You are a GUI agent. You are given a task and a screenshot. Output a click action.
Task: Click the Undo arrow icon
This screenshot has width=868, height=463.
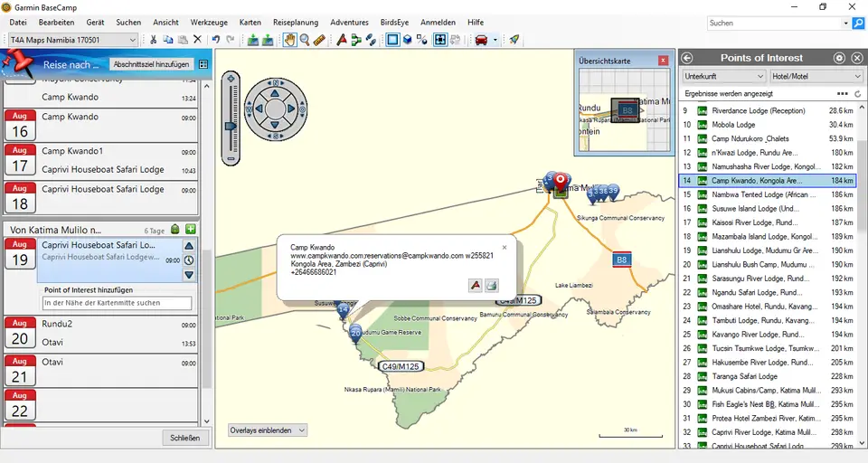(x=216, y=40)
